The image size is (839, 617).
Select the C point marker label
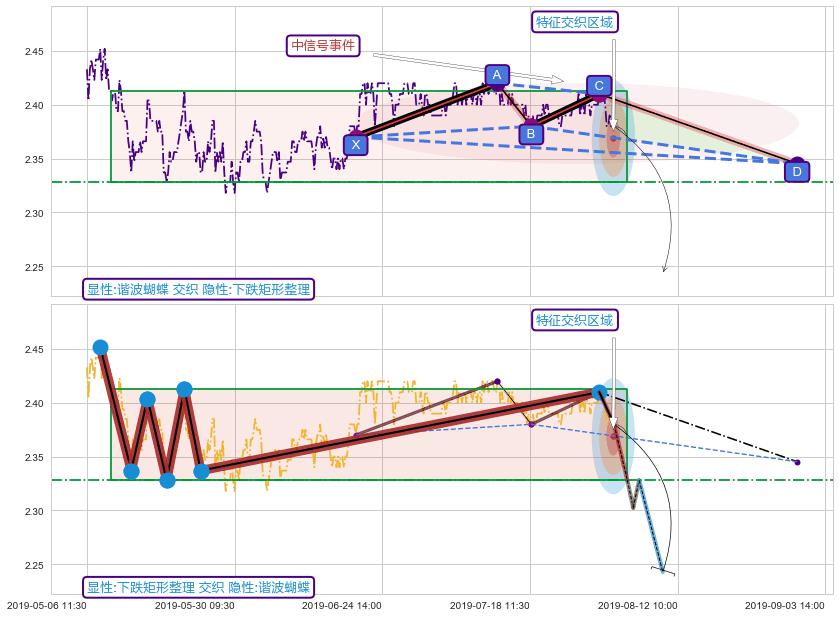coord(599,86)
